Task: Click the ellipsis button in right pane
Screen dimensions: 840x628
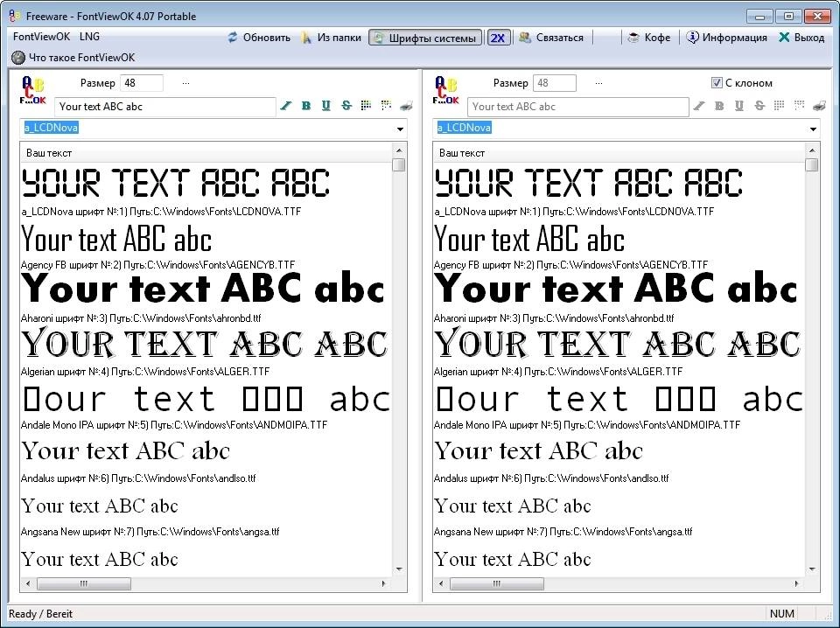Action: coord(598,83)
